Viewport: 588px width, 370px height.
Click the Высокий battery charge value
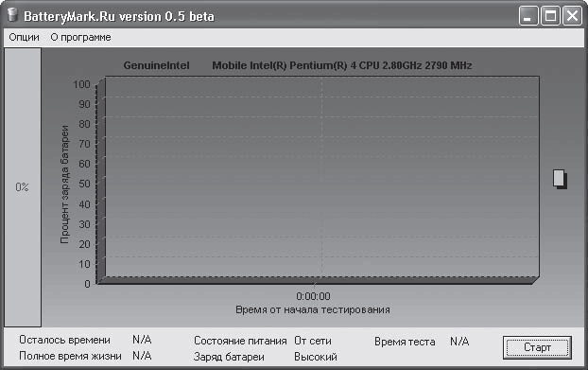point(316,357)
